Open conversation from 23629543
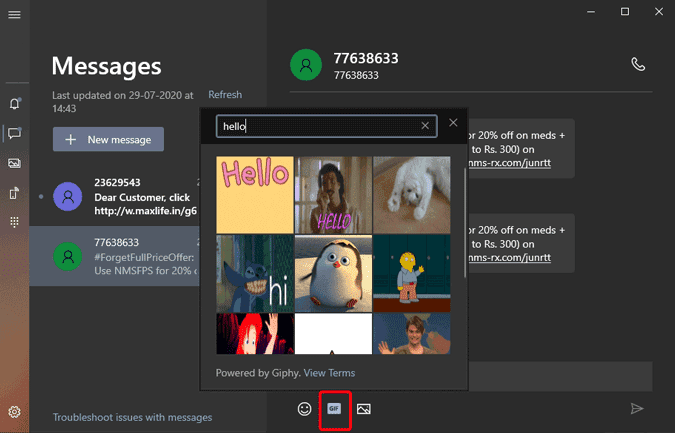 click(116, 197)
